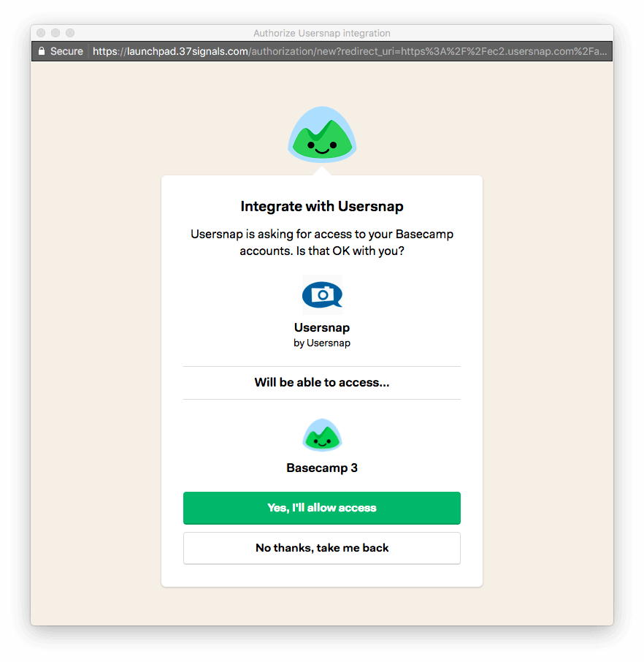The image size is (644, 662).
Task: Click the padlock Secure icon
Action: point(42,51)
